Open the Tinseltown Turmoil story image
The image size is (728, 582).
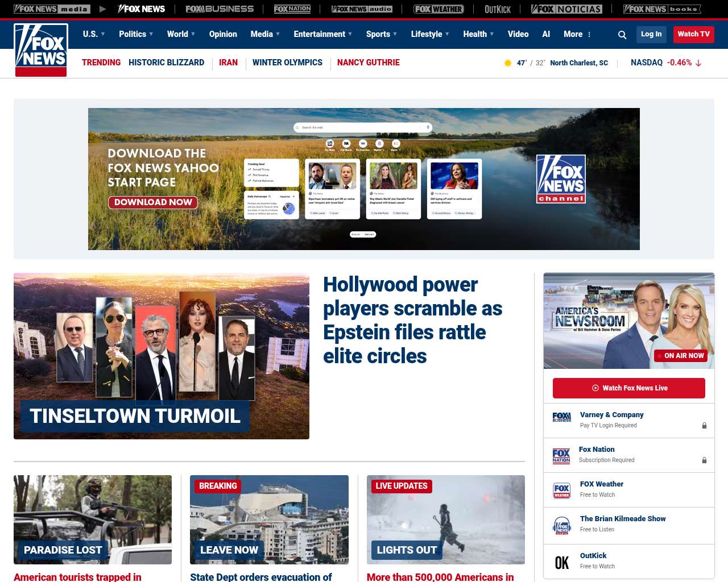coord(162,356)
